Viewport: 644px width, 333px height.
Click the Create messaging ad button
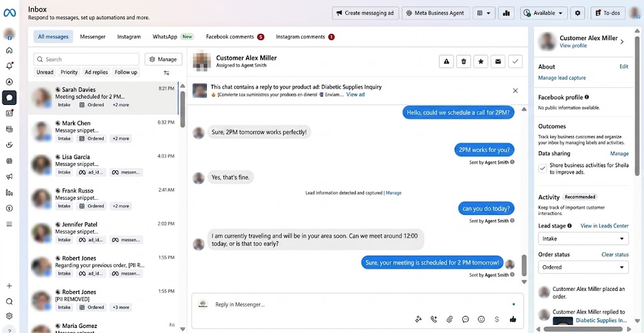(365, 13)
